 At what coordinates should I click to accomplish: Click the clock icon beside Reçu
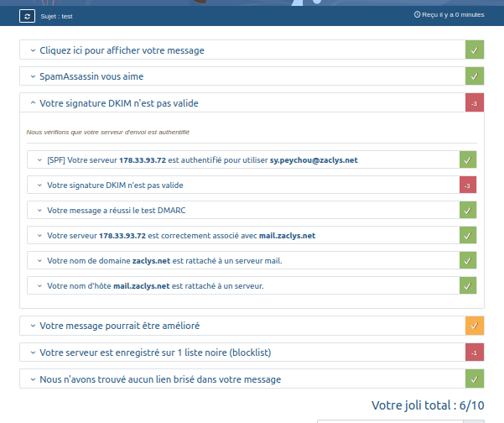(417, 15)
